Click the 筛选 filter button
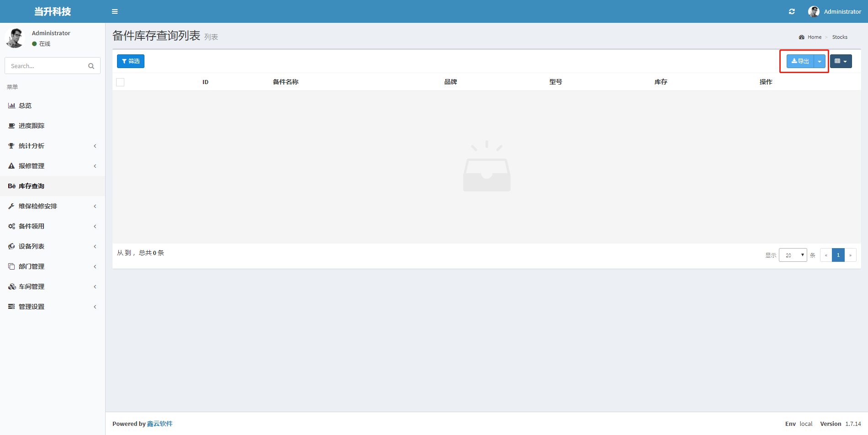 [131, 61]
